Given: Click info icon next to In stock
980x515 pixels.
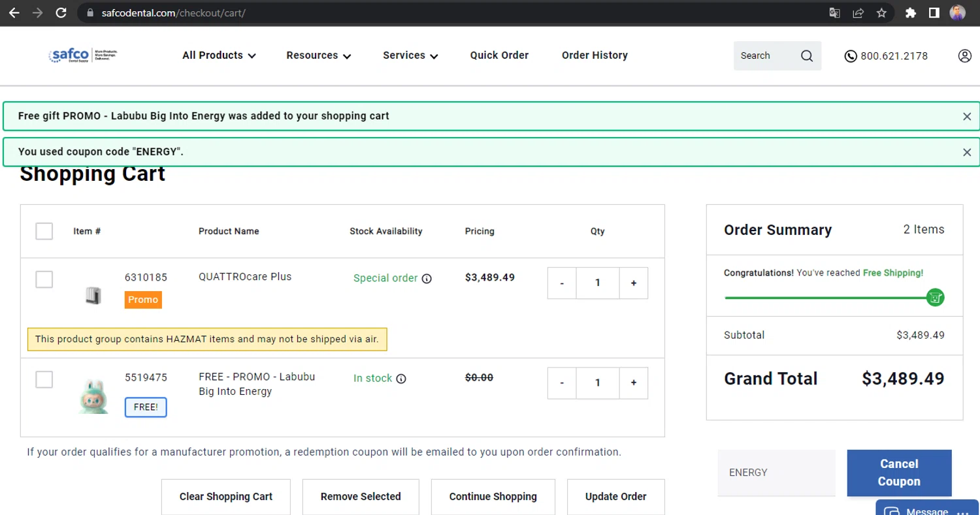Looking at the screenshot, I should coord(401,379).
